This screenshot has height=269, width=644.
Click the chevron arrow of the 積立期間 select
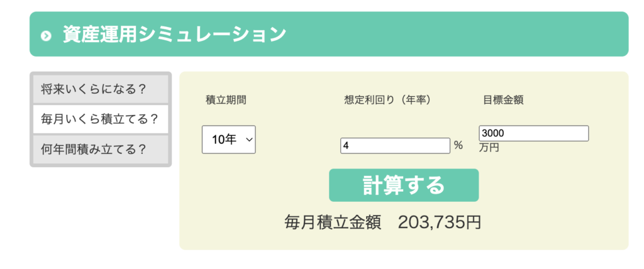pyautogui.click(x=248, y=140)
